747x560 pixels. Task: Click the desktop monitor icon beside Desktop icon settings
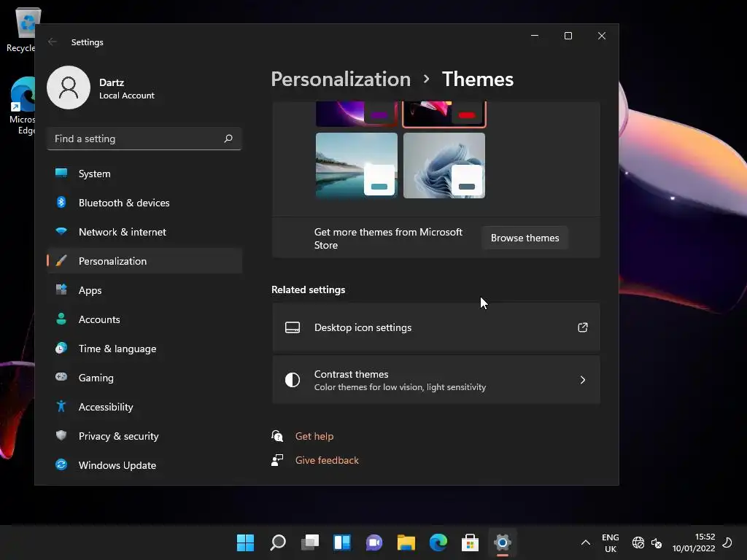293,327
